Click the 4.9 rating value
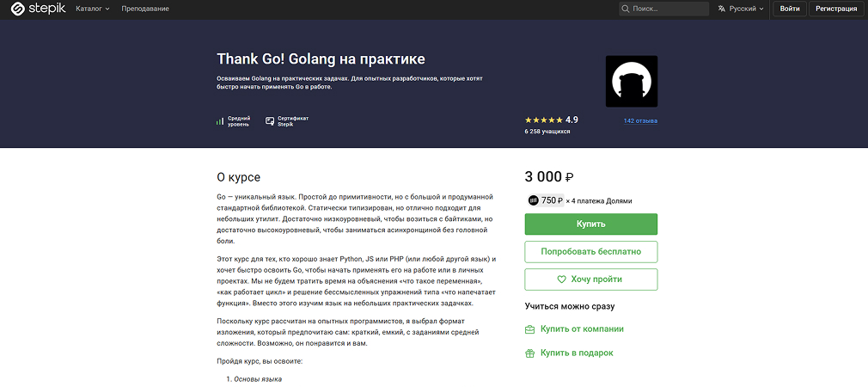The height and width of the screenshot is (387, 868). click(572, 120)
